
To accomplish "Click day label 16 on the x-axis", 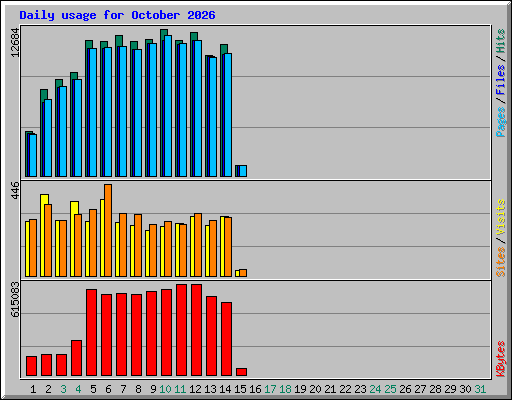I will (255, 389).
